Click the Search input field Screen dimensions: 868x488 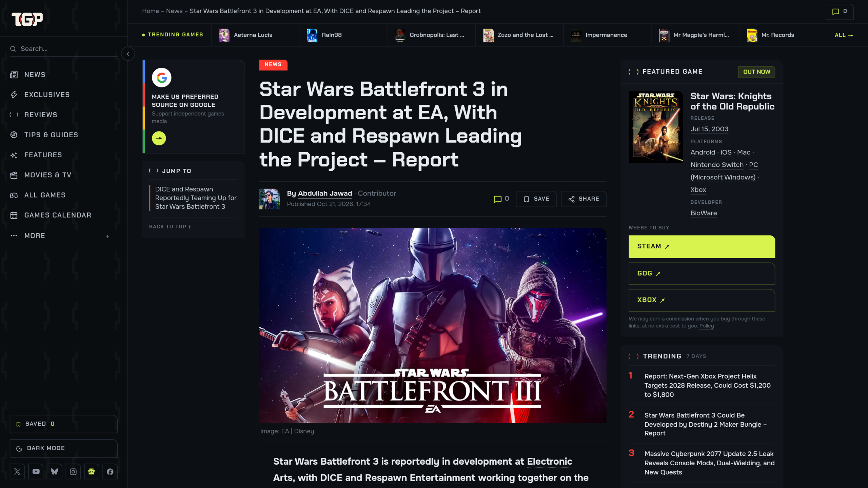coord(64,49)
